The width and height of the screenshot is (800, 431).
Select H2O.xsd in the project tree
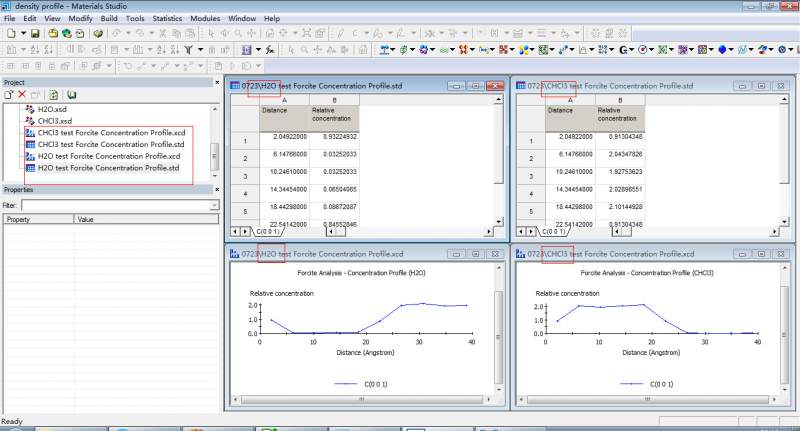click(x=52, y=109)
